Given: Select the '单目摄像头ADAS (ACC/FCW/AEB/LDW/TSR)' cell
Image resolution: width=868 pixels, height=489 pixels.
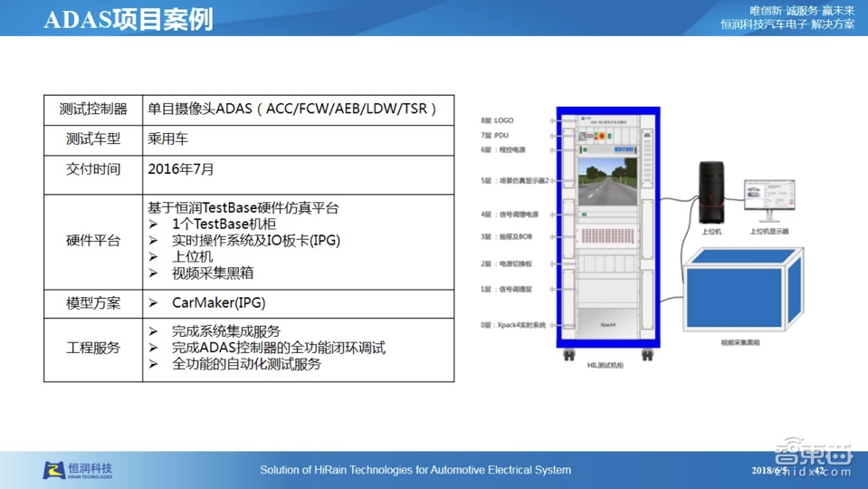Looking at the screenshot, I should pyautogui.click(x=299, y=110).
